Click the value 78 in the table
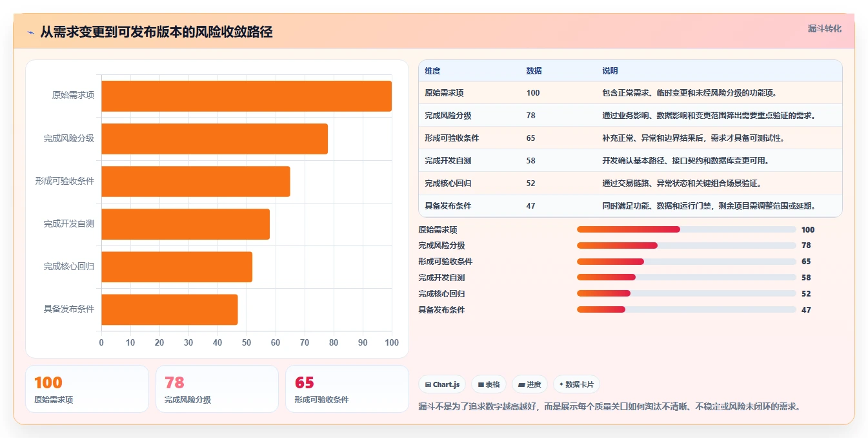Viewport: 868px width, 438px height. pos(530,116)
